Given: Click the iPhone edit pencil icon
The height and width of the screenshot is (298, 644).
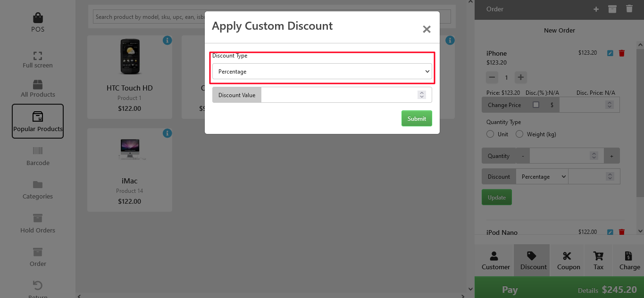Looking at the screenshot, I should [x=610, y=53].
